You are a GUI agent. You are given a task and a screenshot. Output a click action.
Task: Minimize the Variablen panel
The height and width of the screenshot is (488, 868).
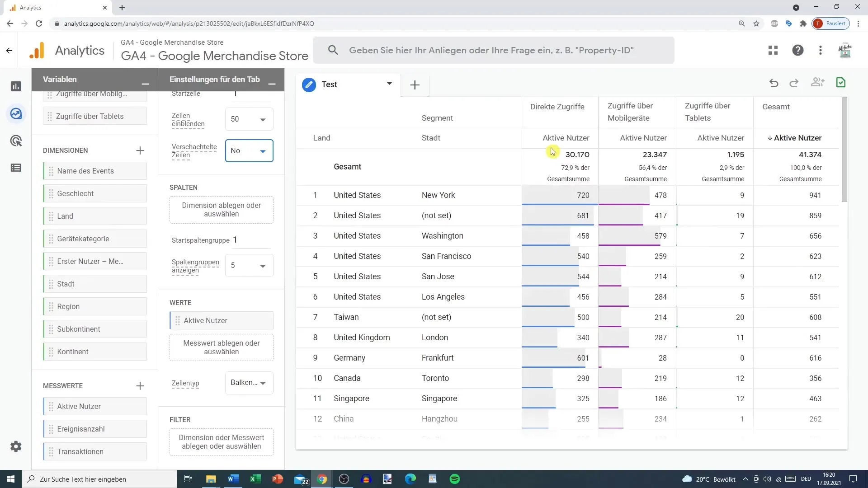pyautogui.click(x=145, y=84)
